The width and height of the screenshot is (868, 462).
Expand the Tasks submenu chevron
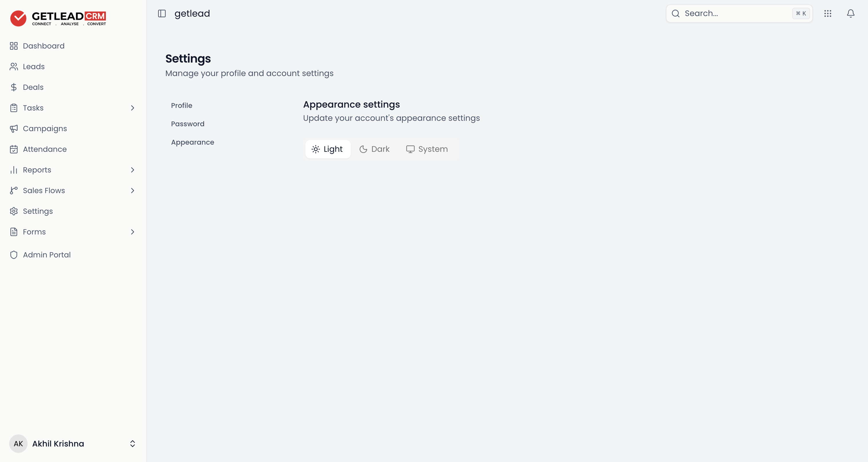point(132,108)
